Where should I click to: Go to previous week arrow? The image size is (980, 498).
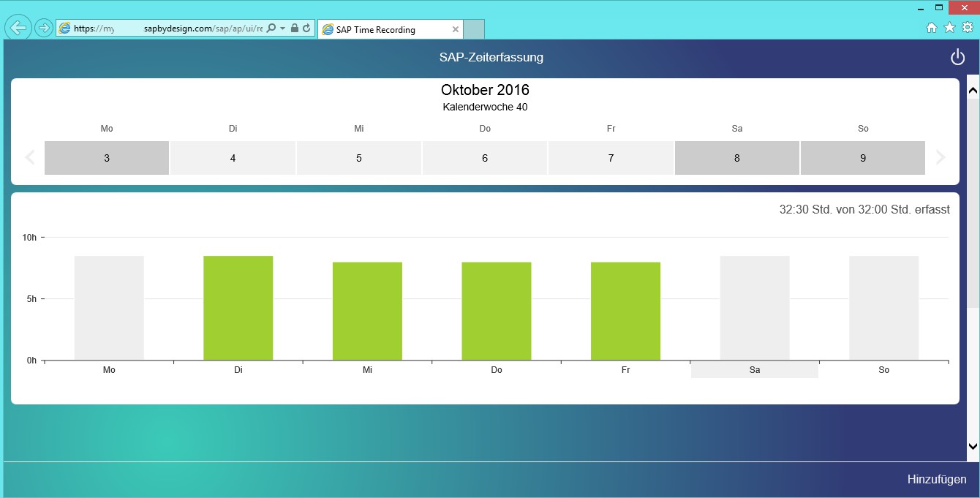point(30,158)
